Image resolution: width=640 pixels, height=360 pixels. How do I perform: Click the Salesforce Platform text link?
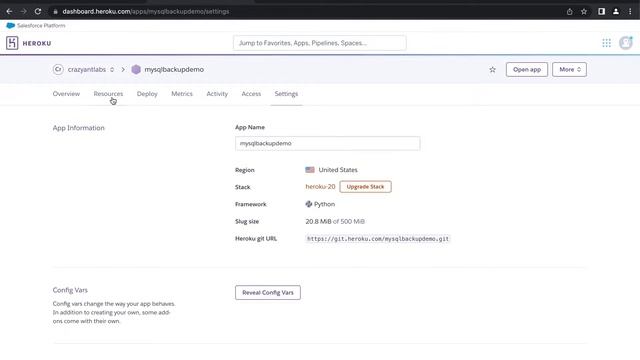click(x=41, y=25)
